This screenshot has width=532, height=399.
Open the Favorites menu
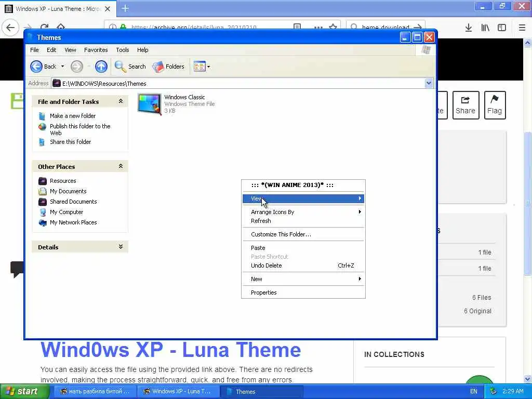pos(96,50)
